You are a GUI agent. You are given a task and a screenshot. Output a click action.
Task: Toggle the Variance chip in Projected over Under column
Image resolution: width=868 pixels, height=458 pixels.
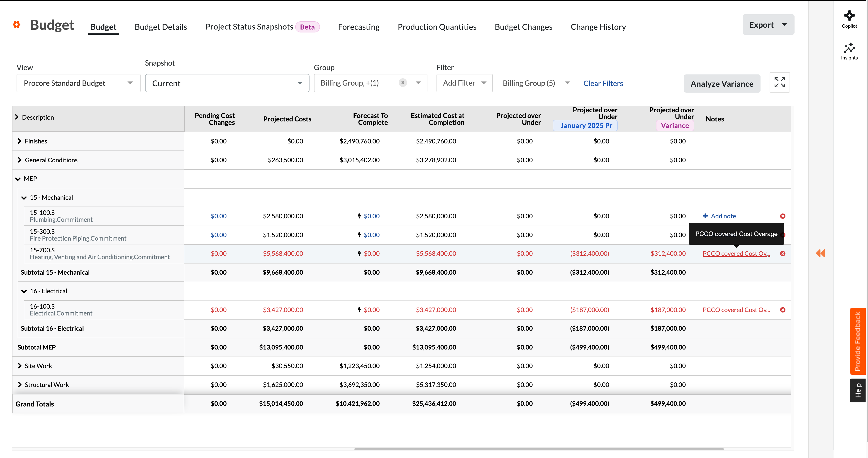674,126
